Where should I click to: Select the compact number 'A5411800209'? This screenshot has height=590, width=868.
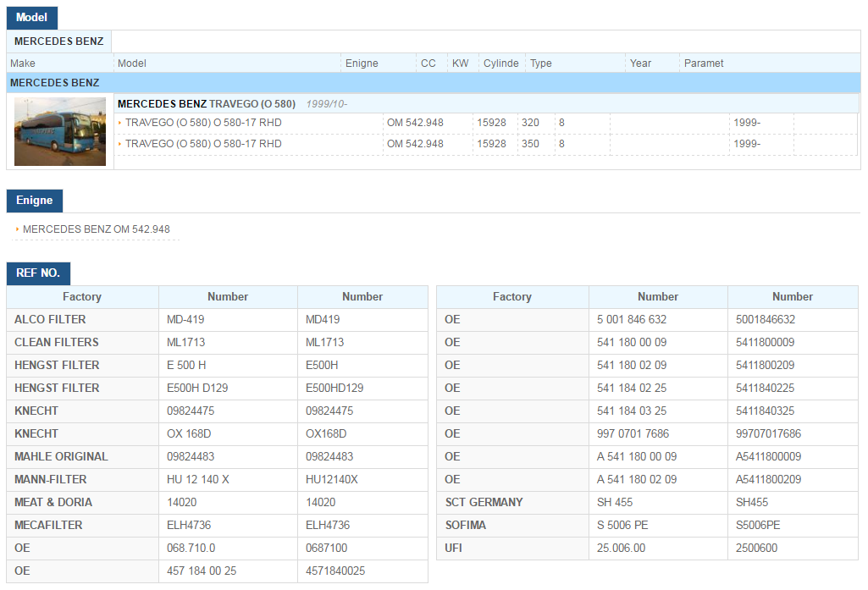[x=768, y=479]
